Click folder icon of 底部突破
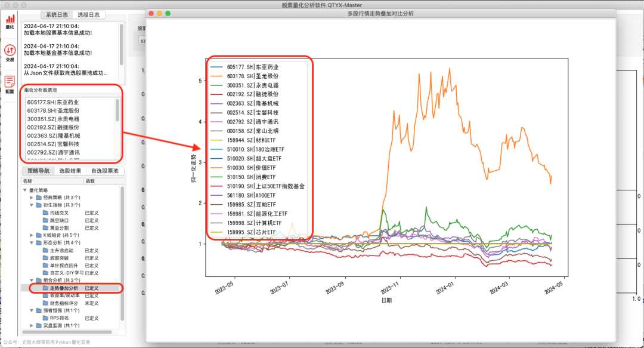Image resolution: width=644 pixels, height=348 pixels. tap(45, 257)
